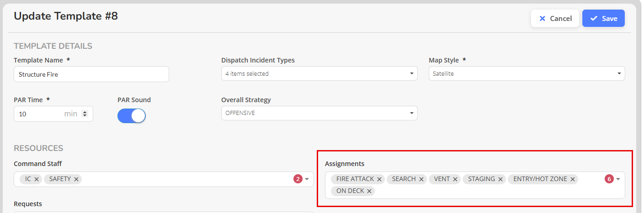Expand the Command Staff dropdown arrow
The image size is (644, 213).
(x=307, y=179)
